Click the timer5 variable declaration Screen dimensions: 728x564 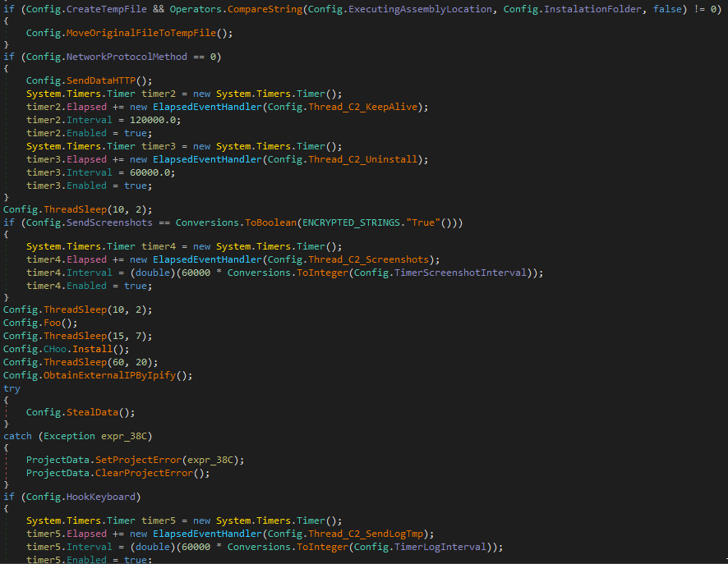[159, 520]
